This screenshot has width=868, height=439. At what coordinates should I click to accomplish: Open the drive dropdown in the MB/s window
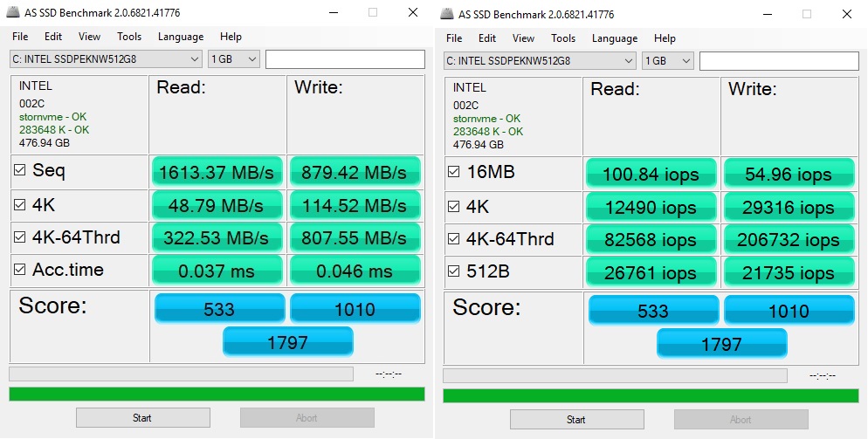pyautogui.click(x=195, y=59)
